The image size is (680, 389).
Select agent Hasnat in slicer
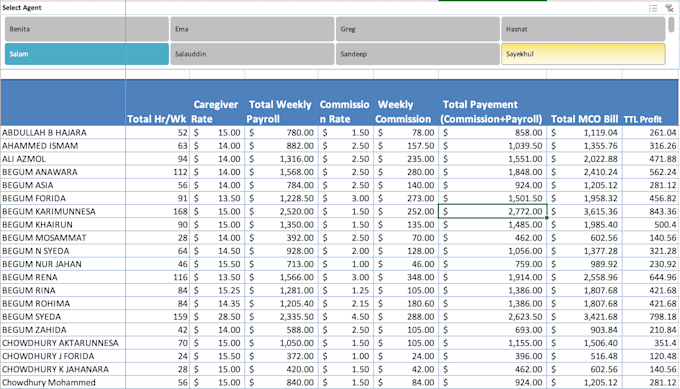583,29
